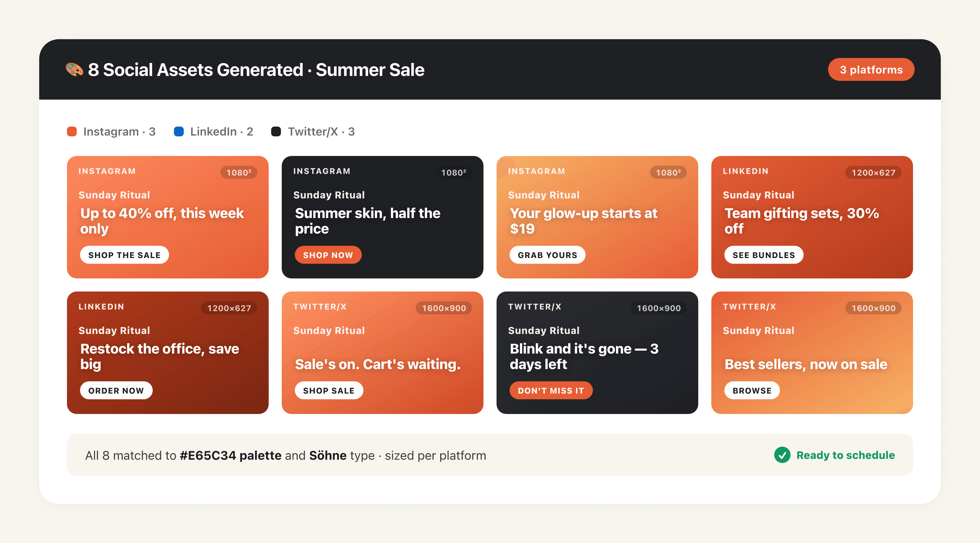
Task: Open the 'Team gifting sets, 30% off' card
Action: 812,217
